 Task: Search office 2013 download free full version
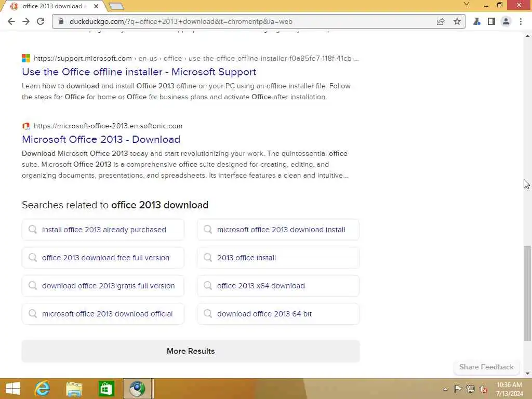(x=103, y=258)
